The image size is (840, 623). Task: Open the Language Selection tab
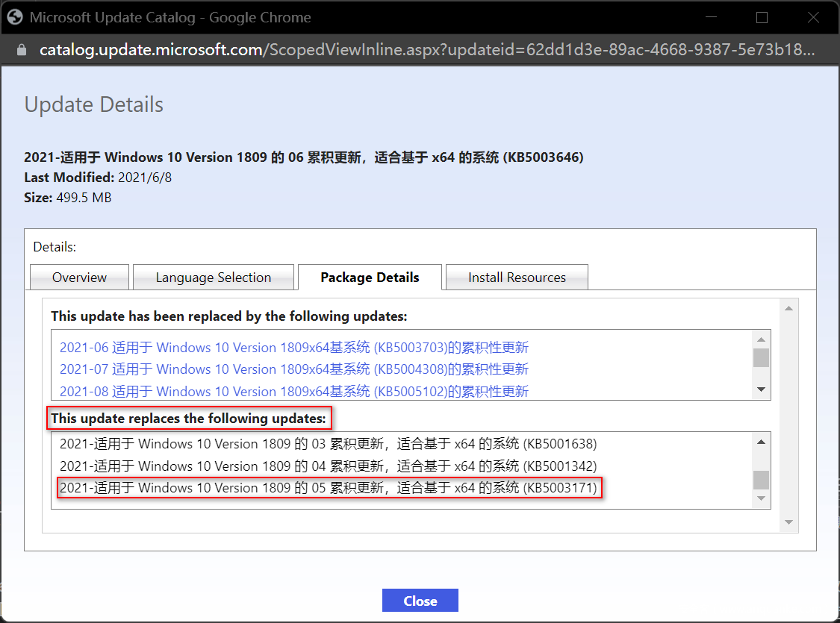pyautogui.click(x=213, y=278)
